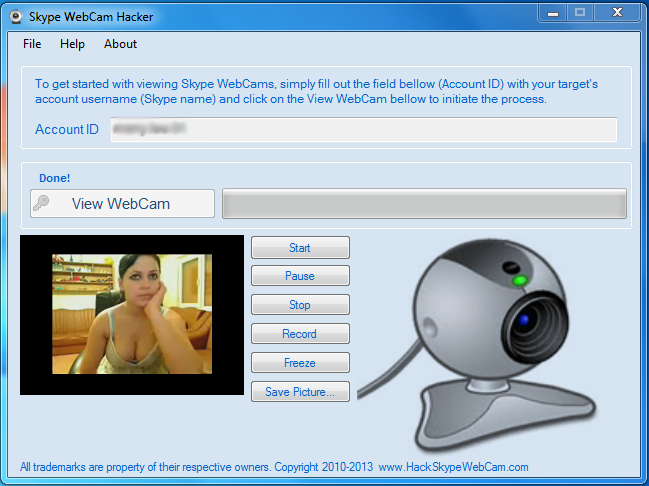Click the www.HackSkypeWebCam.com link
This screenshot has width=649, height=486.
[453, 467]
